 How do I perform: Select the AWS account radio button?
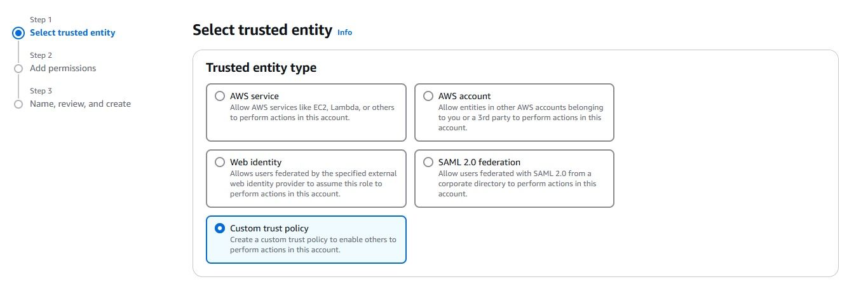428,96
